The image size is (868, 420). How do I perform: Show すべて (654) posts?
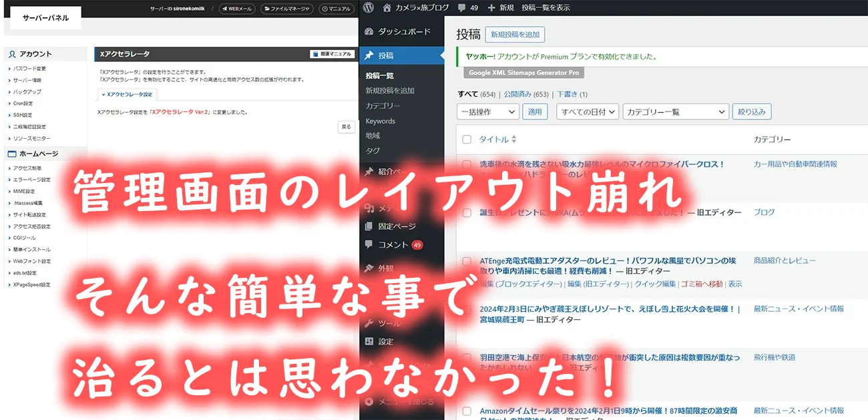point(477,94)
